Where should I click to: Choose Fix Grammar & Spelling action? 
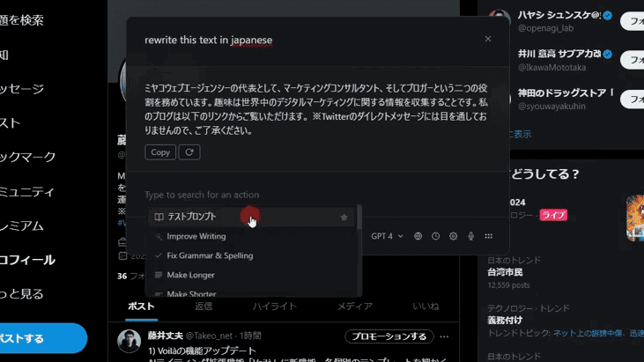(251, 255)
